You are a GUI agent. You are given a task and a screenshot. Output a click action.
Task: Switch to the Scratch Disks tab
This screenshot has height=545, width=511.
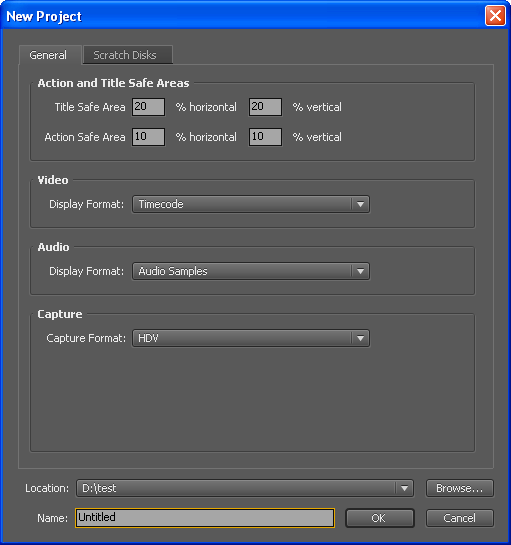[128, 55]
